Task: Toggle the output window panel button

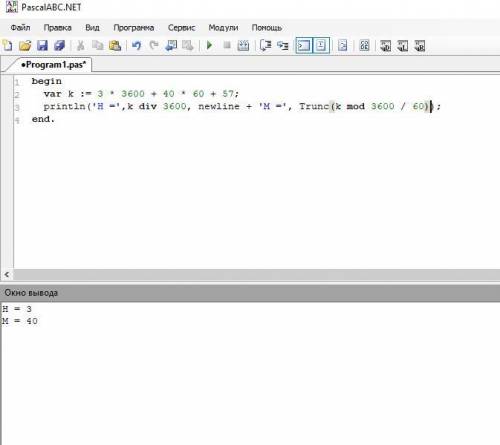Action: tap(304, 45)
